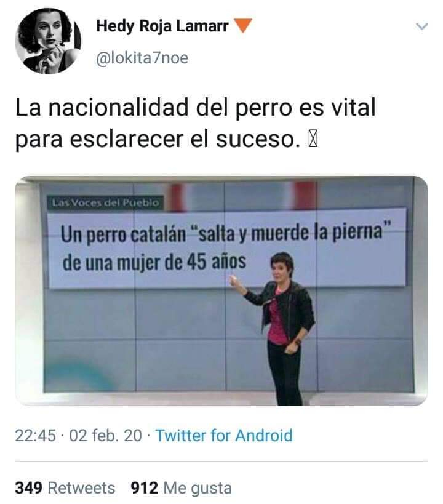Open the @lokita7noe handle link

click(x=142, y=58)
